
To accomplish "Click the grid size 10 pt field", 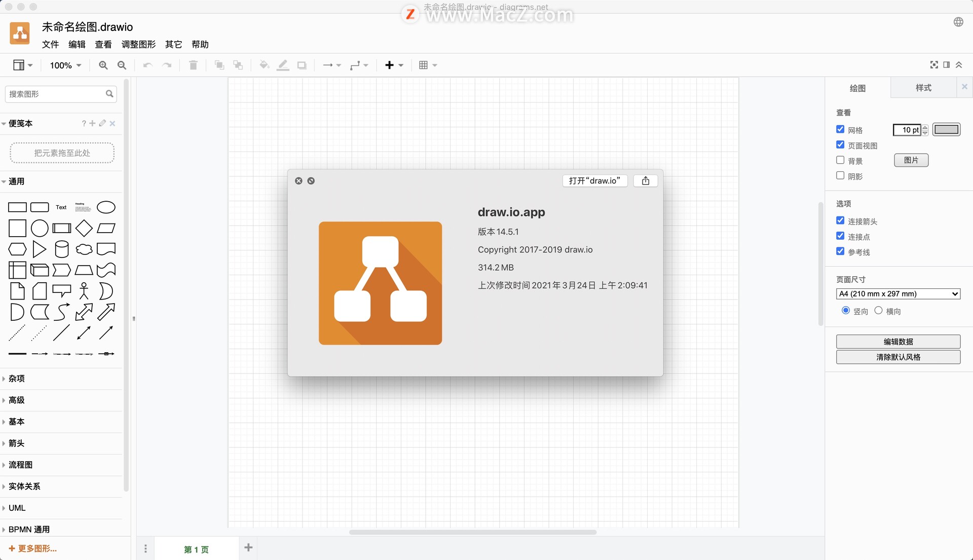I will pyautogui.click(x=907, y=130).
